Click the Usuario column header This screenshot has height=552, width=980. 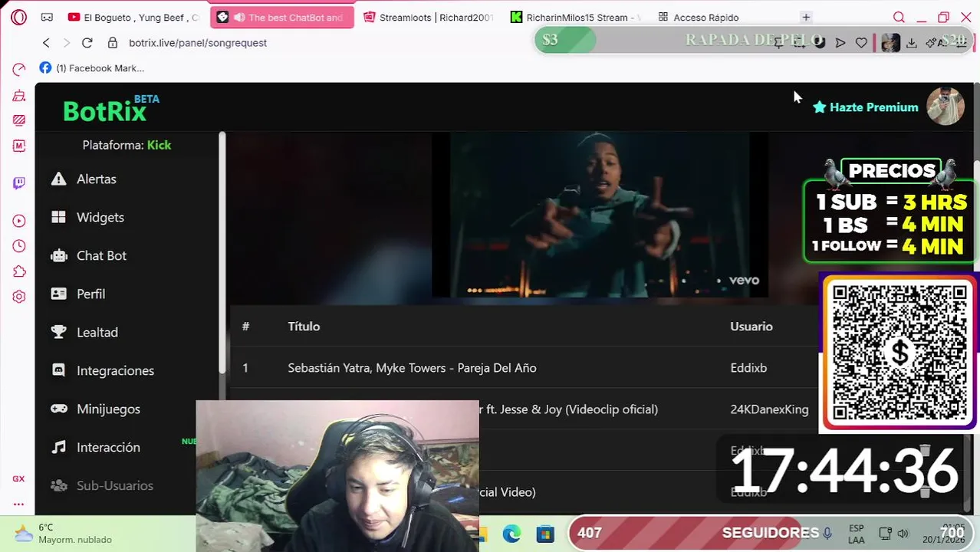tap(751, 327)
